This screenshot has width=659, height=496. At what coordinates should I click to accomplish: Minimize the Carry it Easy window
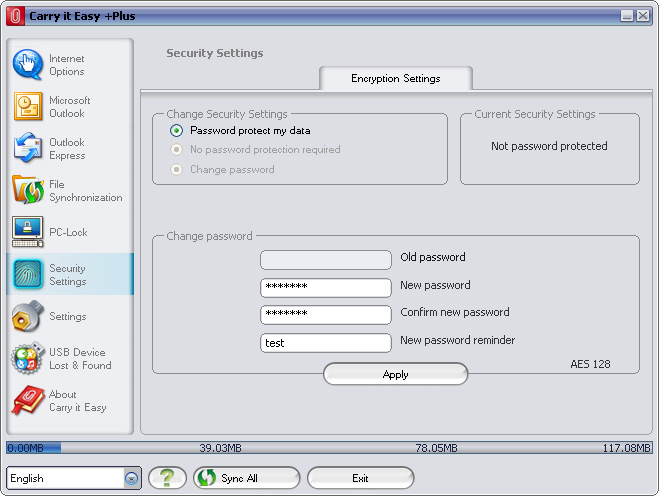(x=627, y=16)
